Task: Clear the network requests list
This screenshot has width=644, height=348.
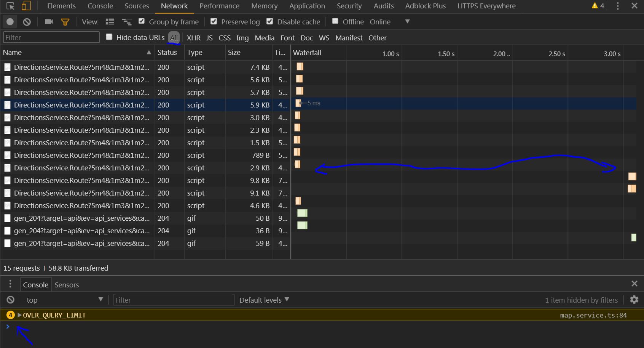Action: coord(27,22)
